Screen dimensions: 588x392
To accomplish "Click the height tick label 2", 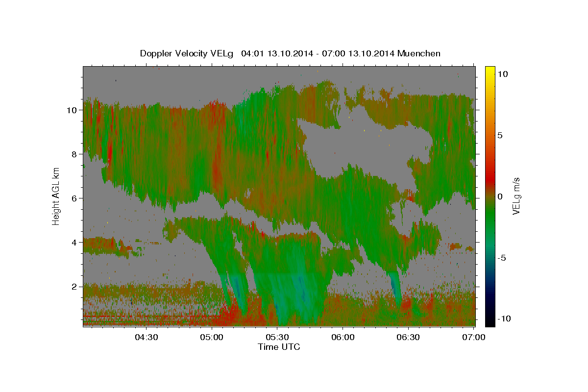I will click(x=75, y=286).
